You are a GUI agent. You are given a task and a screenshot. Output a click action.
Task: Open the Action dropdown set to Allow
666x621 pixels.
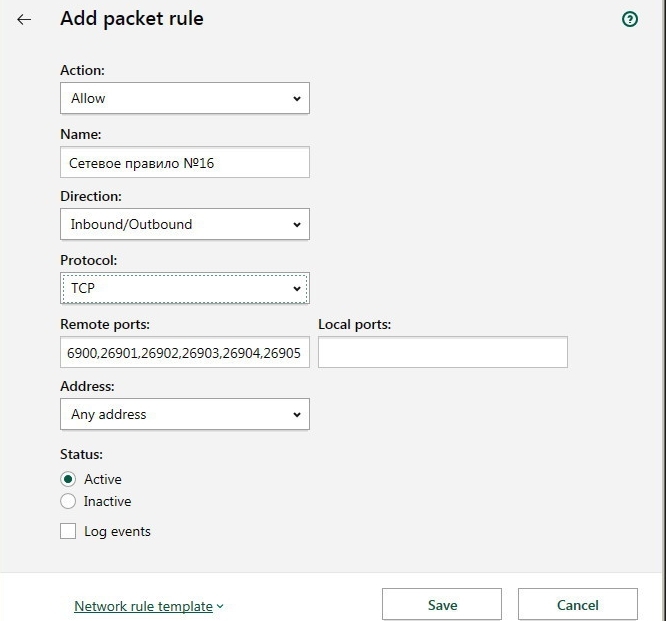pos(184,98)
